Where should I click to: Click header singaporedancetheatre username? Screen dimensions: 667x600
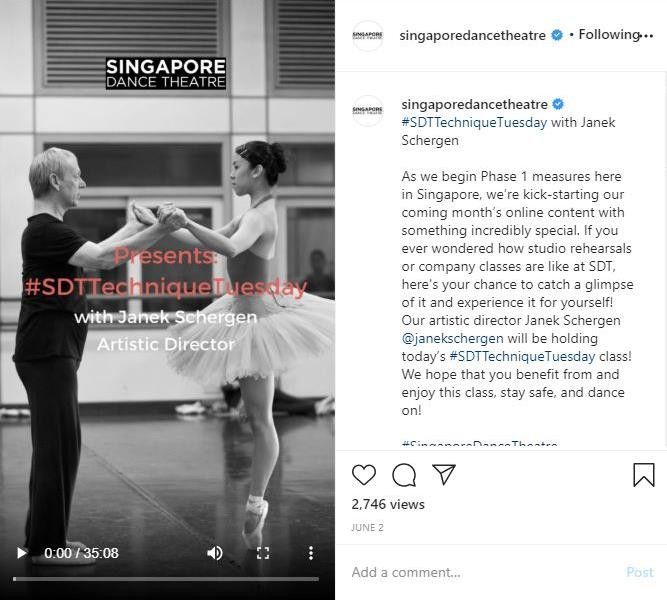pyautogui.click(x=472, y=35)
